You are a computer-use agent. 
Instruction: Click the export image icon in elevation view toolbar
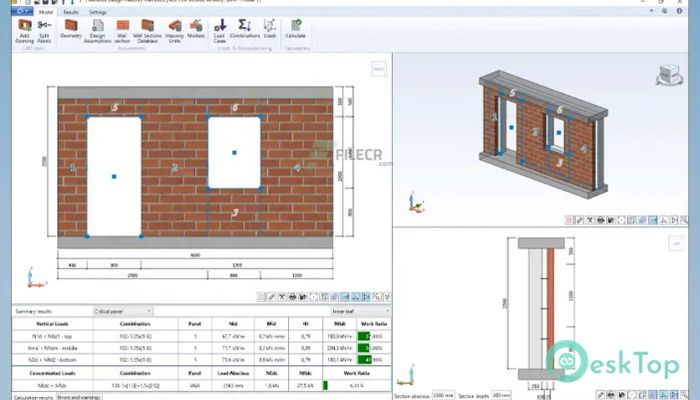point(303,297)
